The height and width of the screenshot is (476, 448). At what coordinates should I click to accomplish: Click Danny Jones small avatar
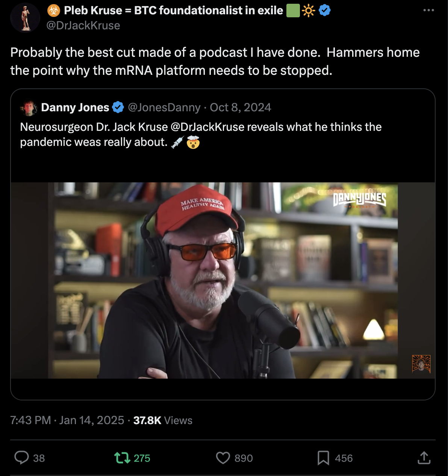coord(29,108)
